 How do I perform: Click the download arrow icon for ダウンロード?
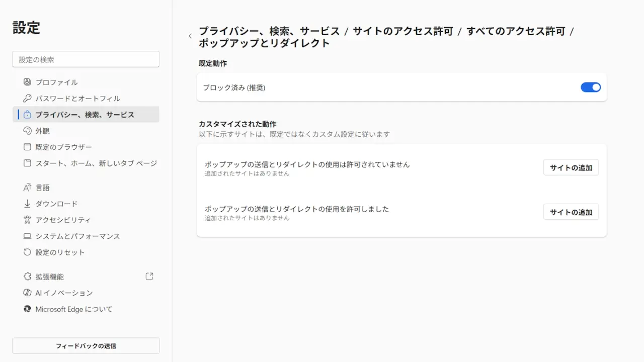pos(27,204)
